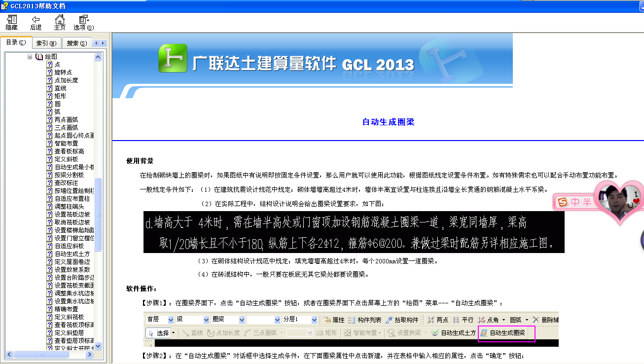Viewport: 644px width, 364px height.
Task: Open the 设置放坡系数 topic
Action: click(x=72, y=270)
